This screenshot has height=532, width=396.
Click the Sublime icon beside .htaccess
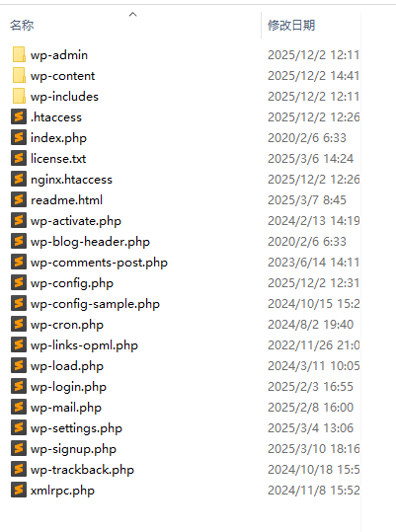point(19,116)
